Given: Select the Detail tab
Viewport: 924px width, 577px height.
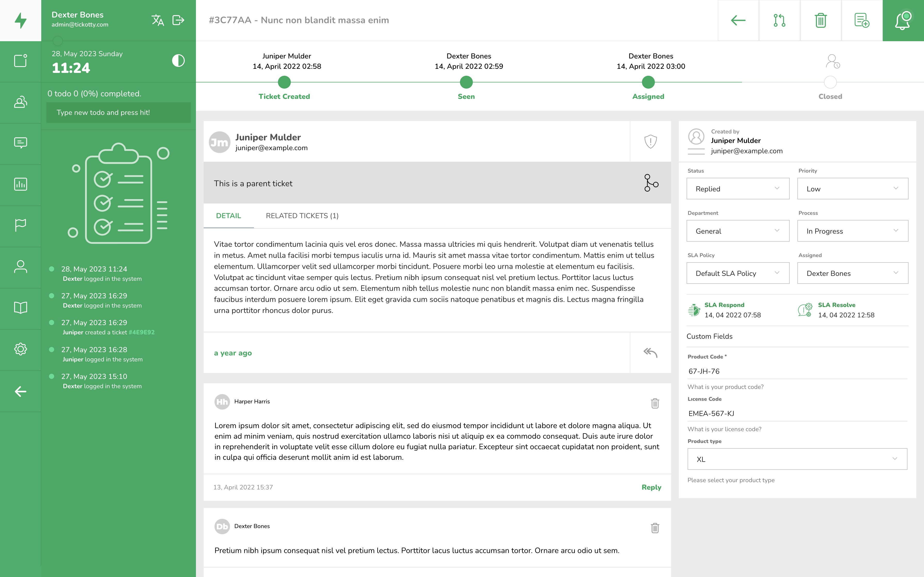Looking at the screenshot, I should (228, 216).
